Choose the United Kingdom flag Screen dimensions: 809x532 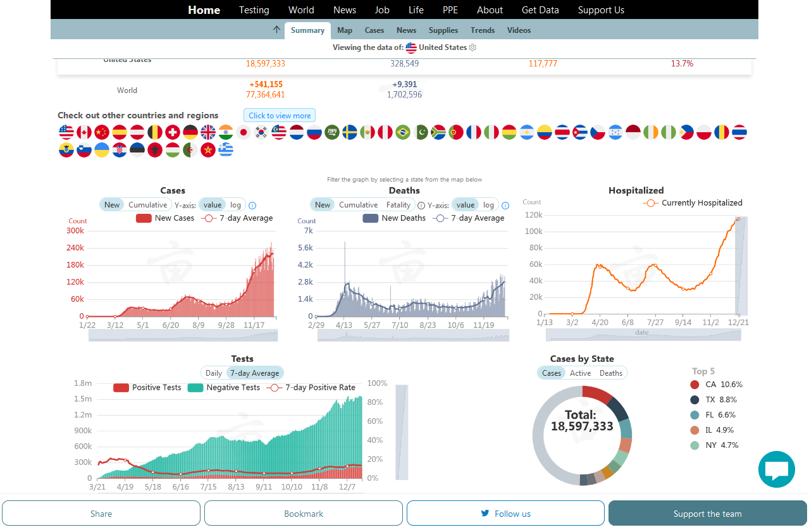pos(208,132)
